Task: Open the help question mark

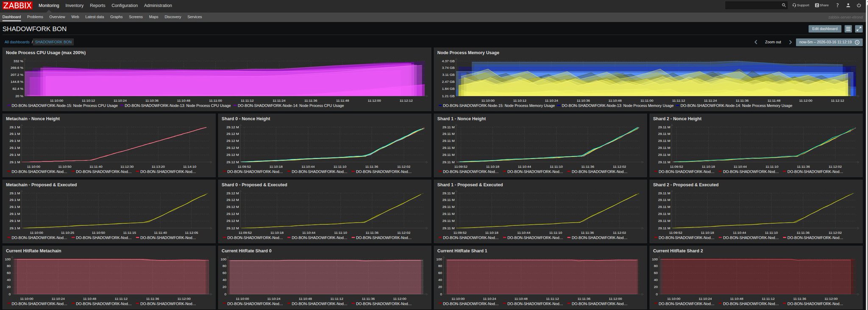Action: coord(837,6)
